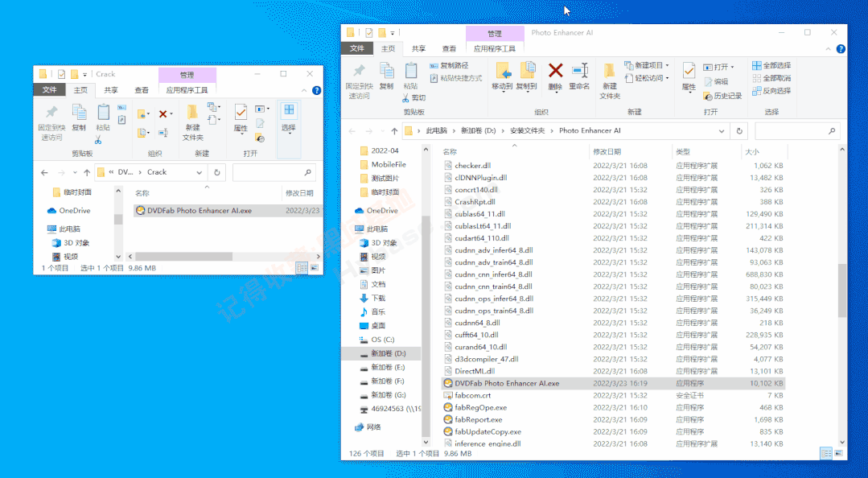Click rename icon in Crack window 组织 group

point(163,133)
